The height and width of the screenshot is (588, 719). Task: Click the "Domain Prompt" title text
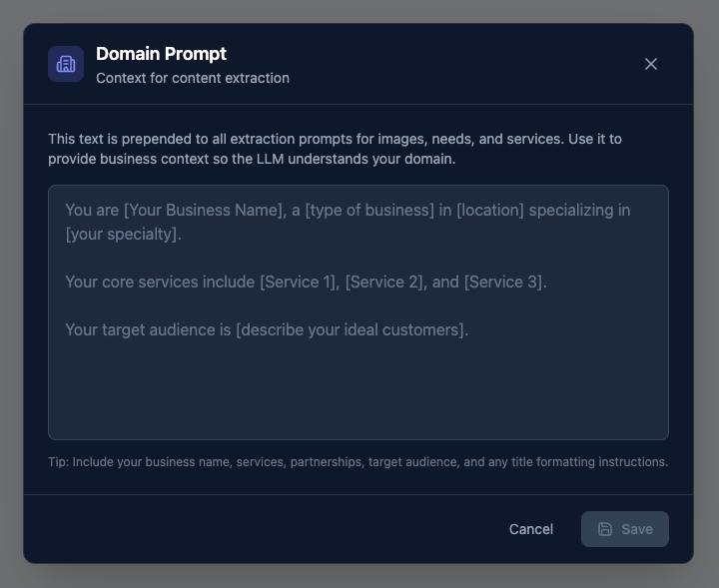click(161, 54)
